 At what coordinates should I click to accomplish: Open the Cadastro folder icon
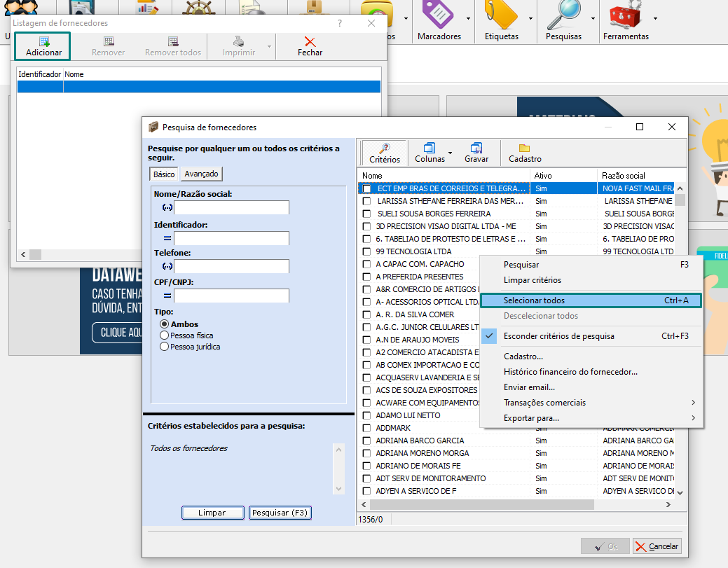(x=524, y=148)
